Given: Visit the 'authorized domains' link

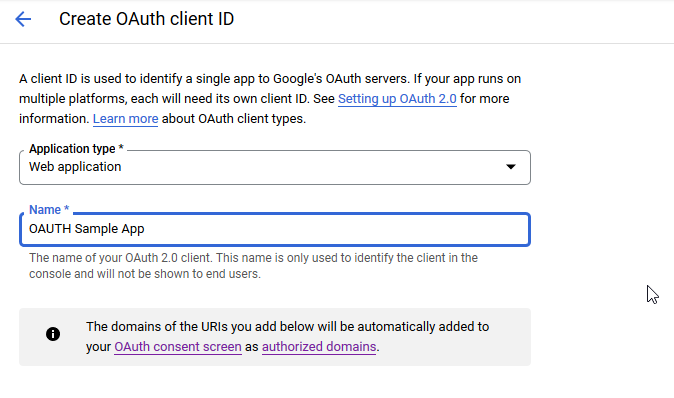Looking at the screenshot, I should [319, 346].
